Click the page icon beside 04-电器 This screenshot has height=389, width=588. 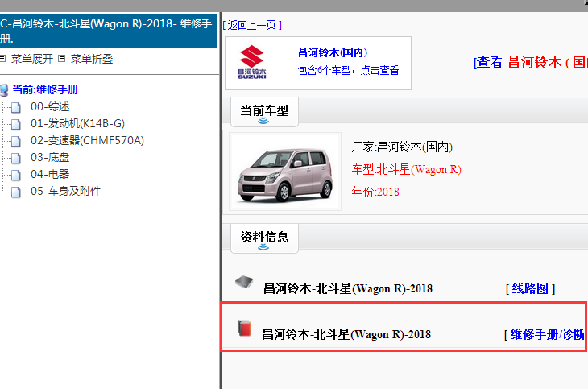click(x=16, y=175)
